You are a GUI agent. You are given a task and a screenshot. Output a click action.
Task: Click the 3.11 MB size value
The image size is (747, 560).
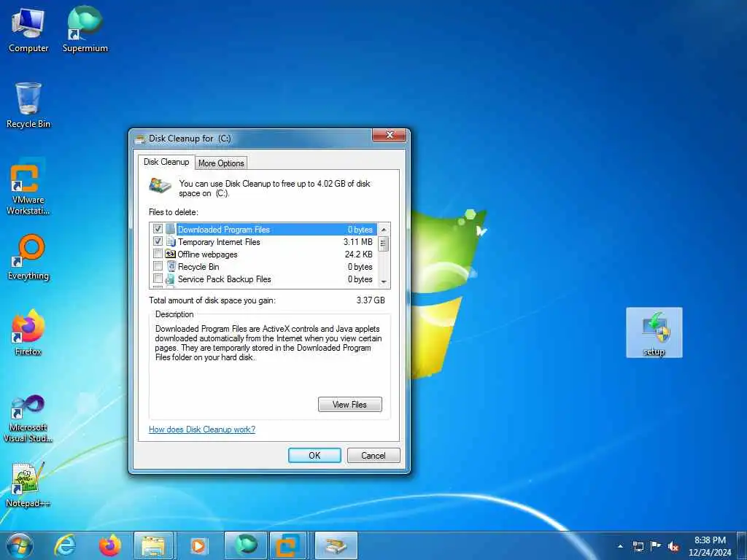358,242
